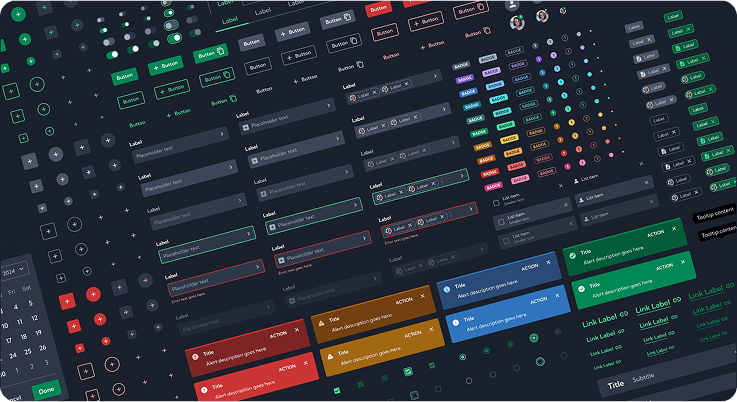Pick date 19 in the calendar

[x=38, y=332]
